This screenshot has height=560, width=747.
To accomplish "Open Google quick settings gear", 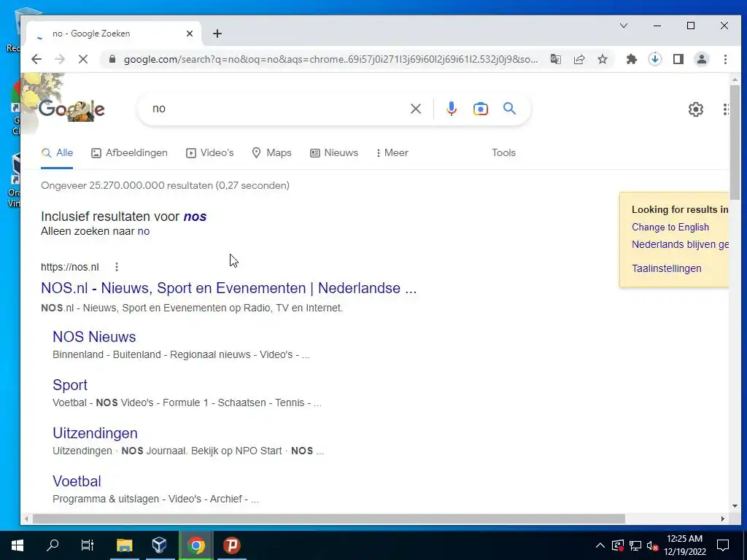I will [x=695, y=109].
